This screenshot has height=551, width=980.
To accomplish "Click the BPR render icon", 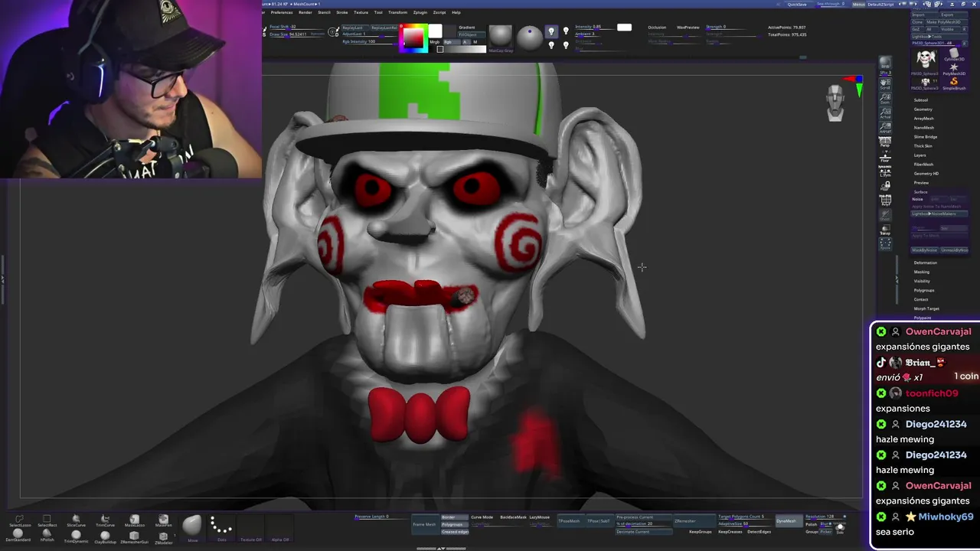I will (x=885, y=60).
